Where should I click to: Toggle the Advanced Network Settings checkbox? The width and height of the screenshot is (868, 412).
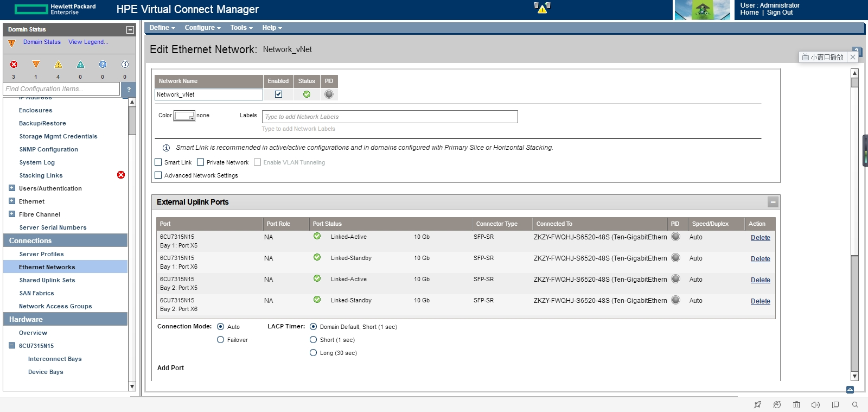click(158, 175)
